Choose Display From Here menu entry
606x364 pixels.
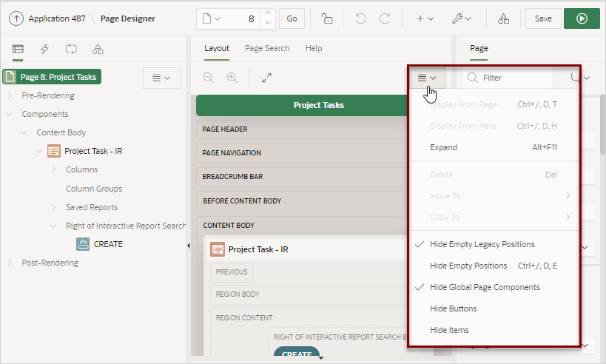pos(494,126)
